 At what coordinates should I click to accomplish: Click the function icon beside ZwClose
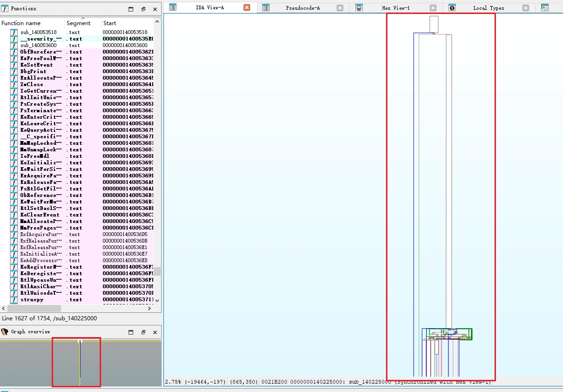(x=14, y=84)
